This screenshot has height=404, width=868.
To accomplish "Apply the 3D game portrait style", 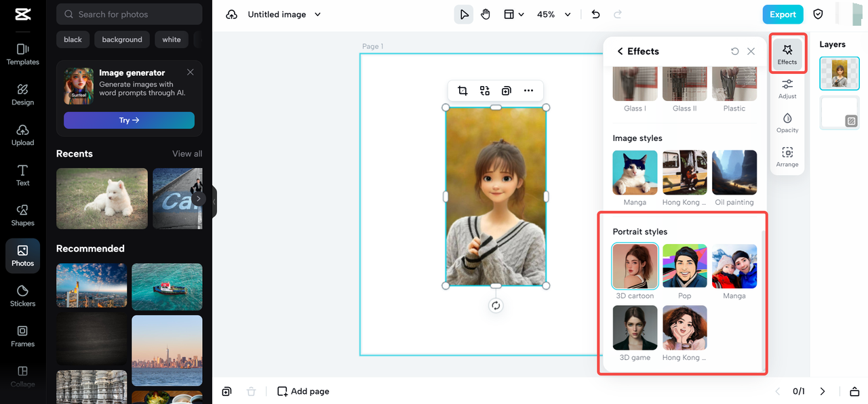I will 635,327.
